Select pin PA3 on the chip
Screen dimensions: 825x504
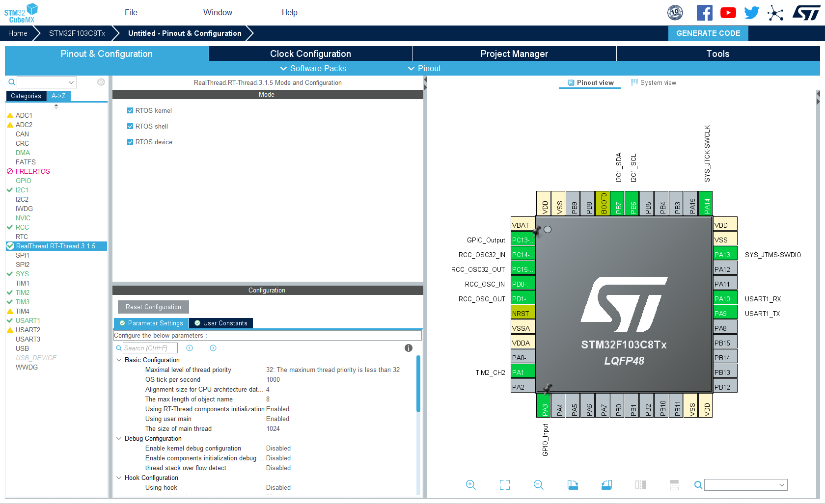(543, 405)
